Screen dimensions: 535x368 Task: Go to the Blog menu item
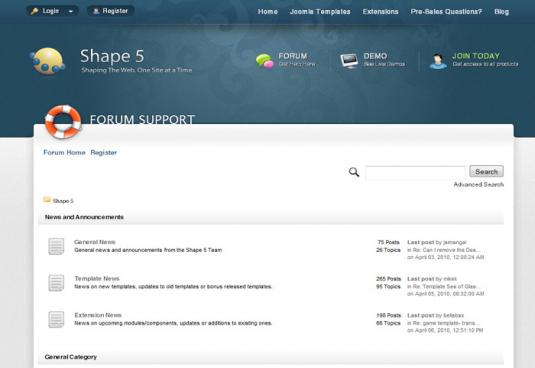502,12
